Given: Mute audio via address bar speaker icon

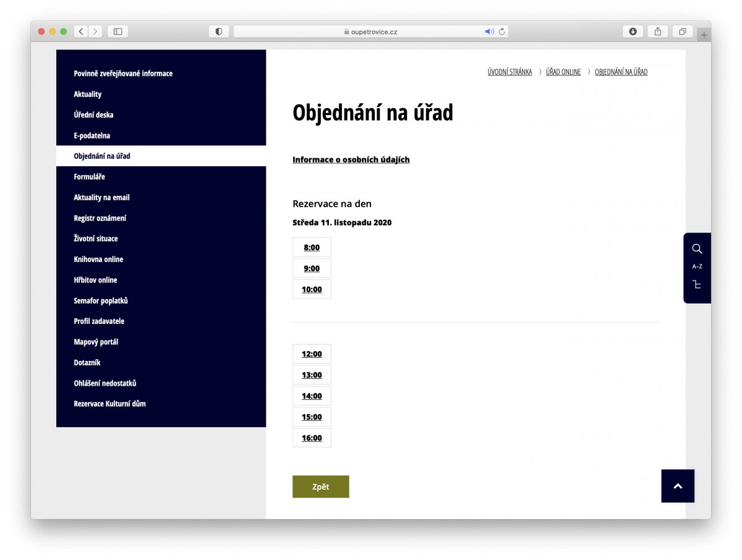Looking at the screenshot, I should coord(488,32).
